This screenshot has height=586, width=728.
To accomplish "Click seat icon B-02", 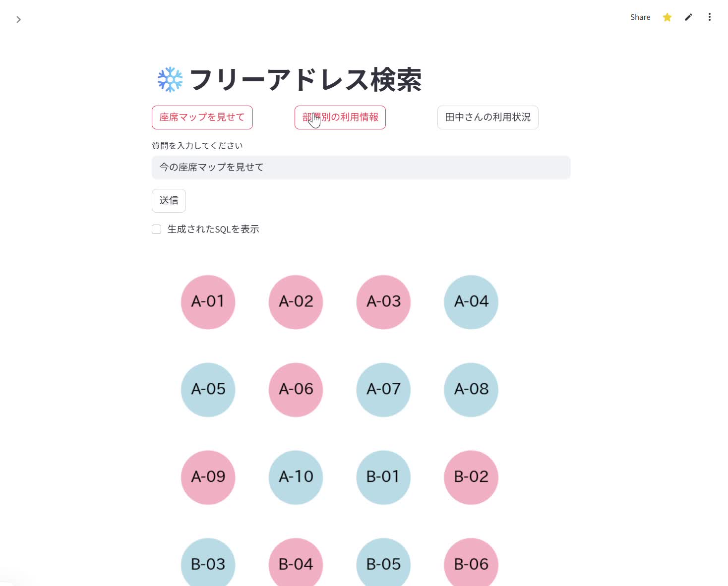I will point(471,477).
